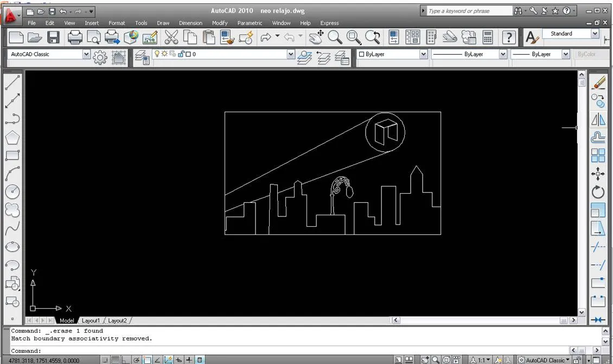Viewport: 613px width, 364px height.
Task: Select the Polygon drawing tool
Action: (12, 138)
